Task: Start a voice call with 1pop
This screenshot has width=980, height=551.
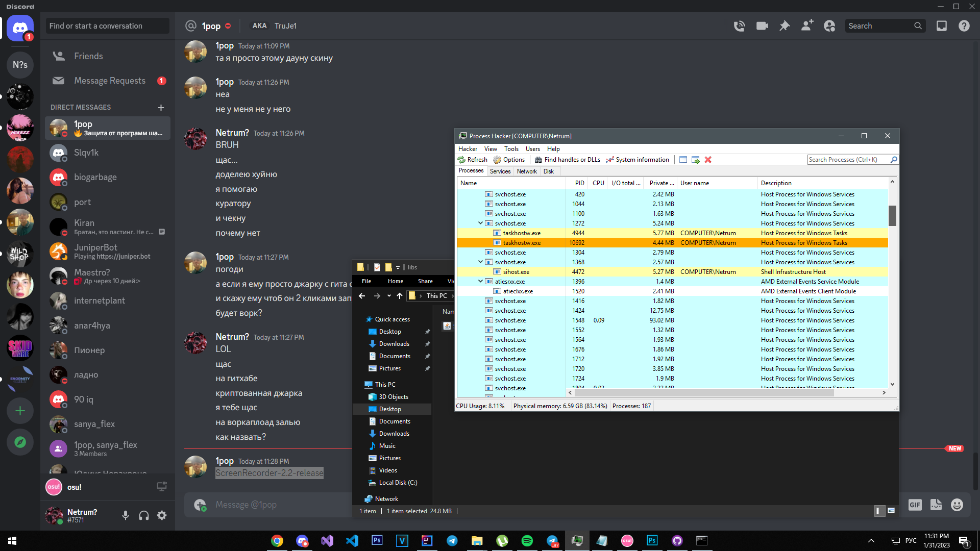Action: (x=739, y=26)
